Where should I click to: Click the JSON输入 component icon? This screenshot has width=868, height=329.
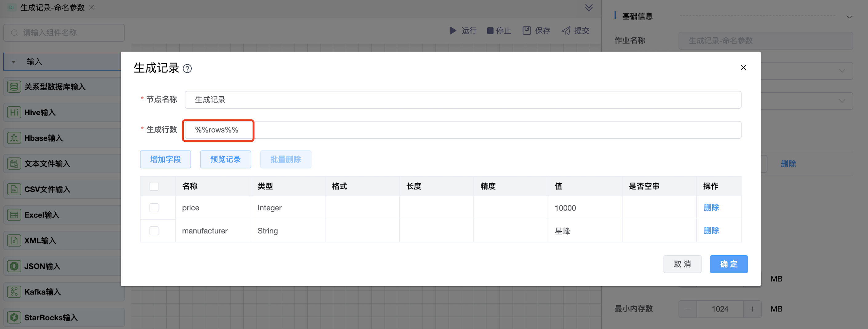[x=14, y=266]
